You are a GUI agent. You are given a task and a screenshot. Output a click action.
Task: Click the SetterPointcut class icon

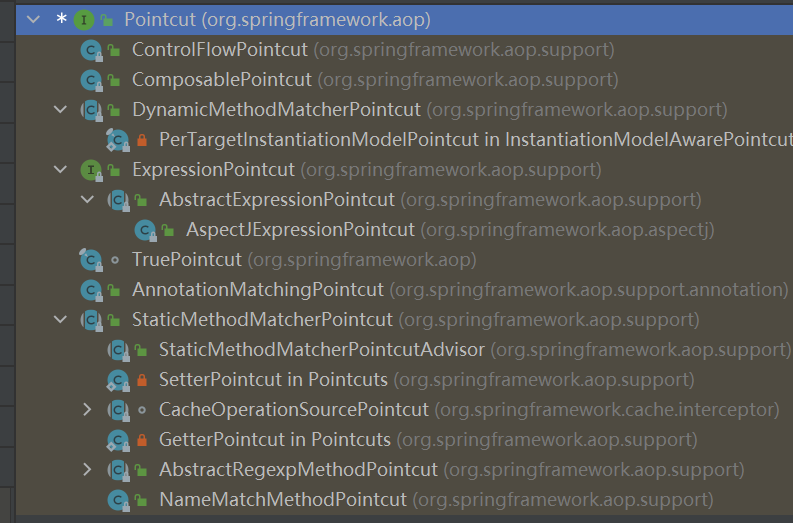[x=118, y=380]
